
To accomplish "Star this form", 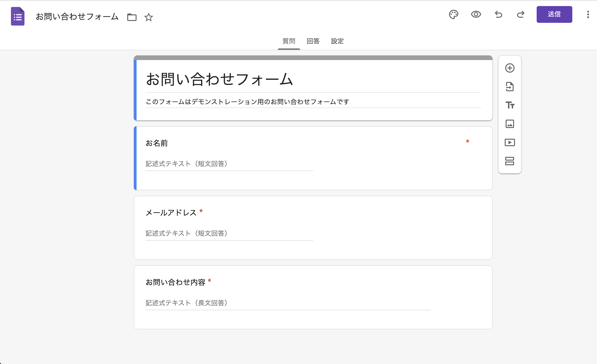I will coord(148,17).
